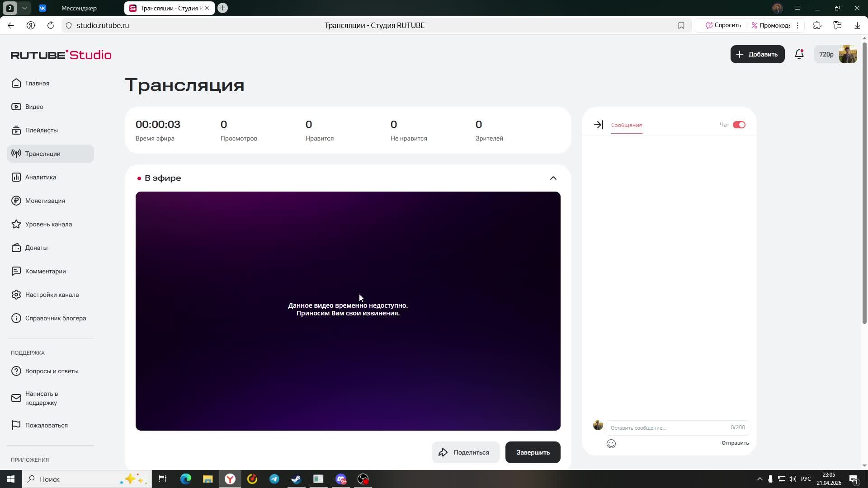Screen dimensions: 868x488
Task: Show hidden system tray icons
Action: click(759, 479)
